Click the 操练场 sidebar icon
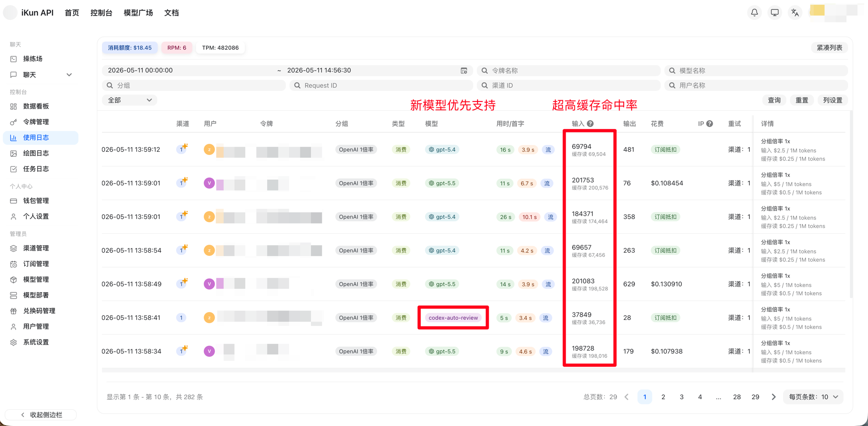The image size is (868, 426). (x=13, y=59)
